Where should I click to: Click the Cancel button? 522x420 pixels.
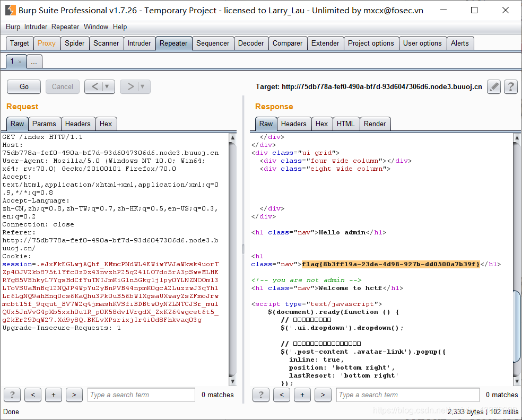63,87
